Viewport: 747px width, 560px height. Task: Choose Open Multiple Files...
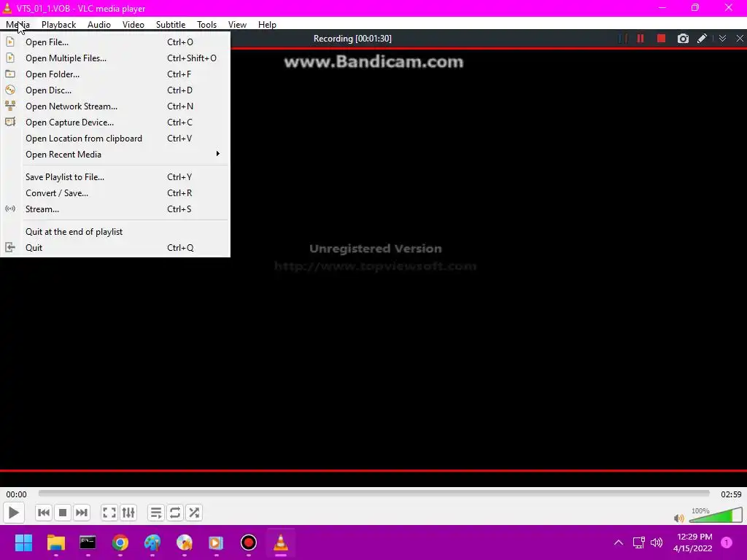pyautogui.click(x=115, y=58)
